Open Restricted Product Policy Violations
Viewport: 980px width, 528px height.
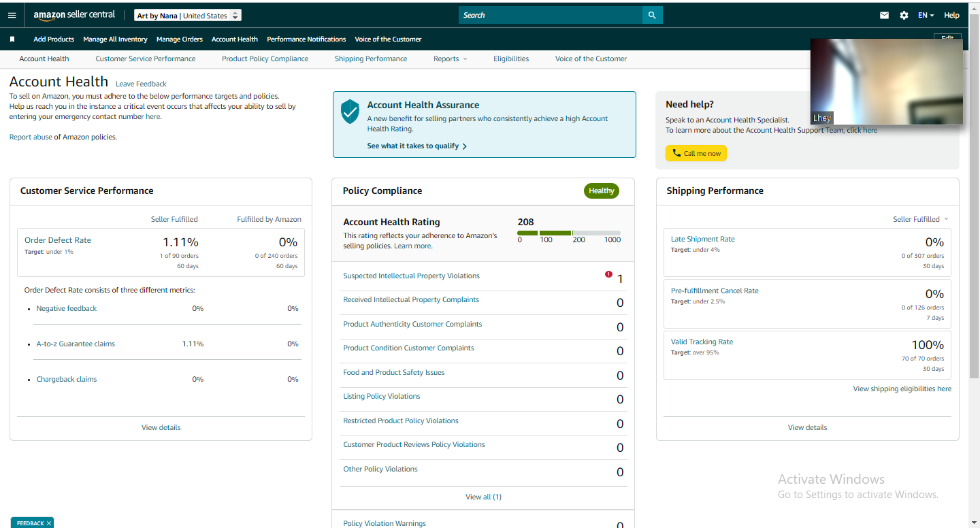[401, 421]
